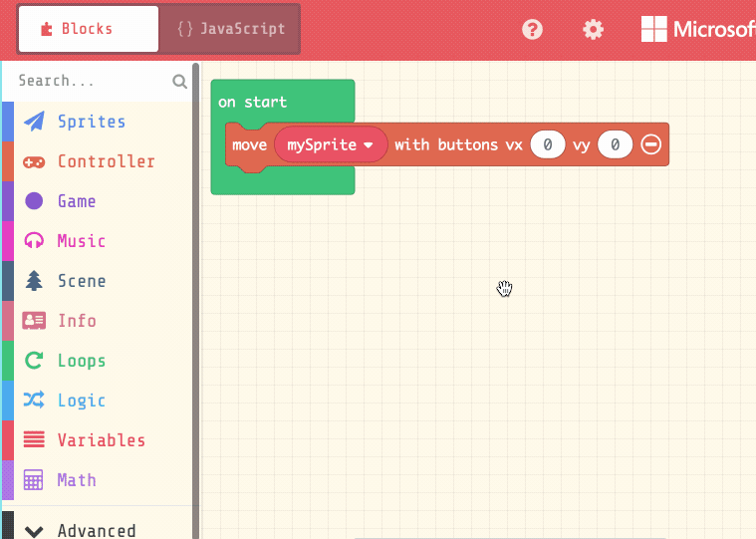
Task: Open the settings gear menu
Action: tap(593, 30)
